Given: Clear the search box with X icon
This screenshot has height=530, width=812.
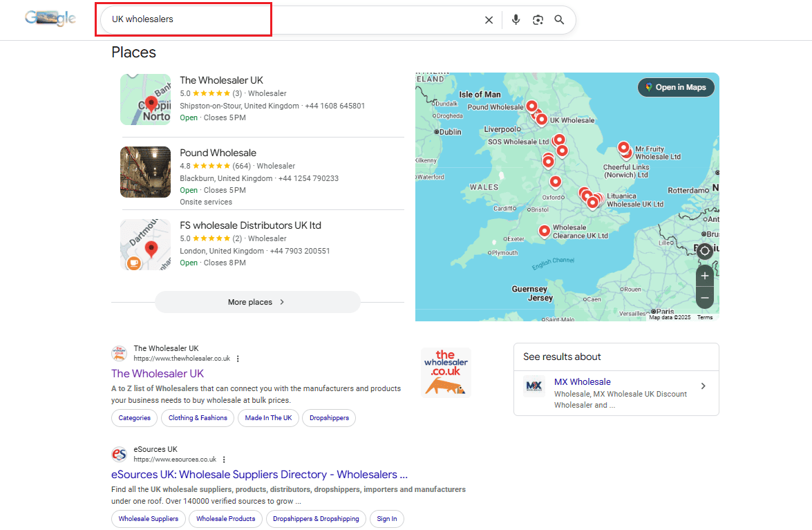Looking at the screenshot, I should [489, 20].
